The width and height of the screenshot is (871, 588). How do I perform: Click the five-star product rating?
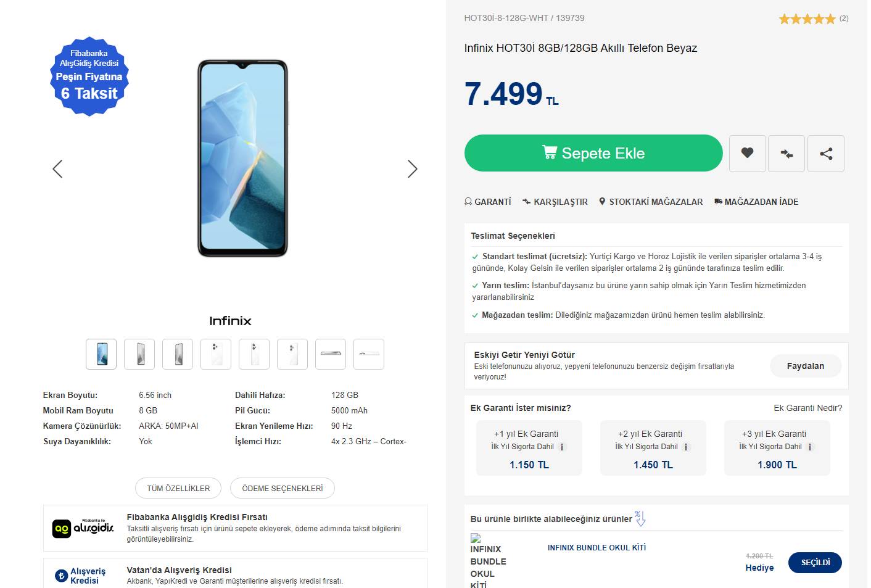807,19
